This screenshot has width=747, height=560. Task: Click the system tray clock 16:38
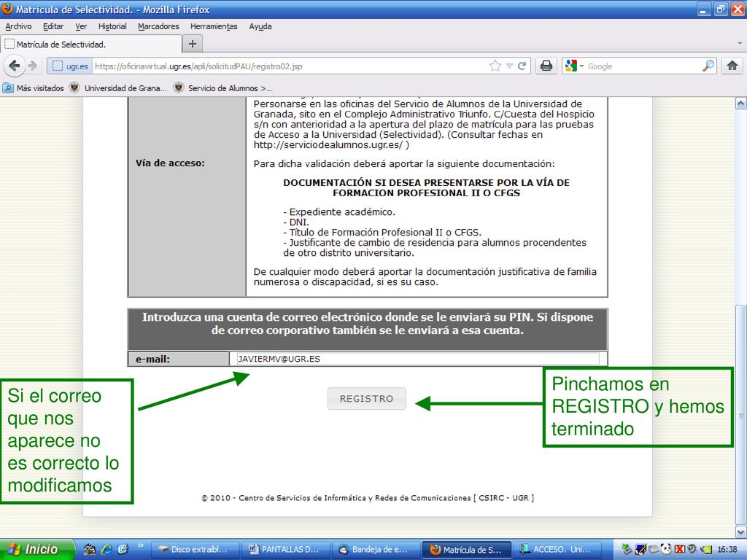click(x=727, y=550)
